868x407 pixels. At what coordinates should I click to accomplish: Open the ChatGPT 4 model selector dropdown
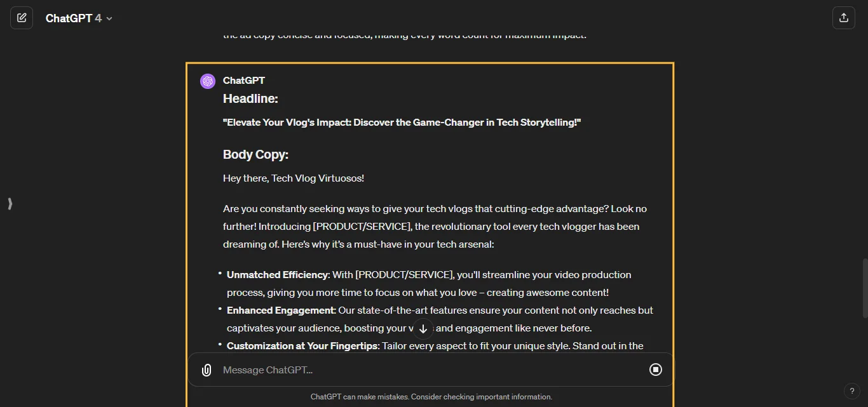point(78,18)
